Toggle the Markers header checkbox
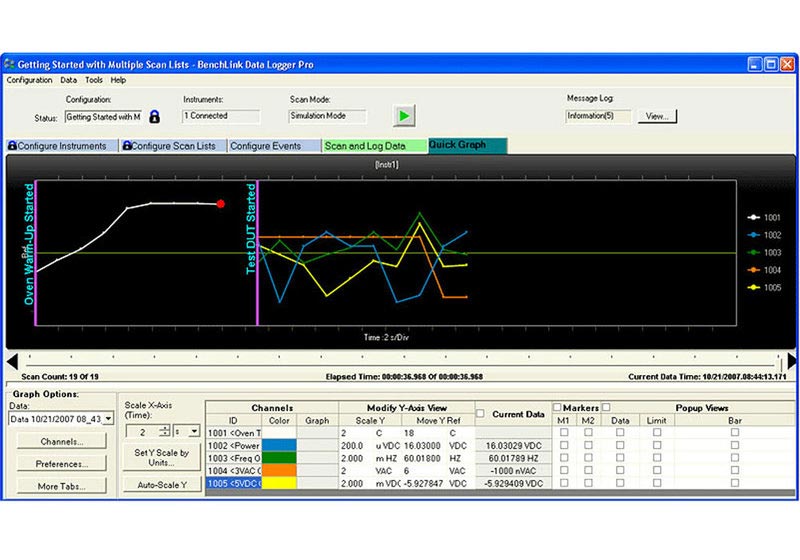 557,407
